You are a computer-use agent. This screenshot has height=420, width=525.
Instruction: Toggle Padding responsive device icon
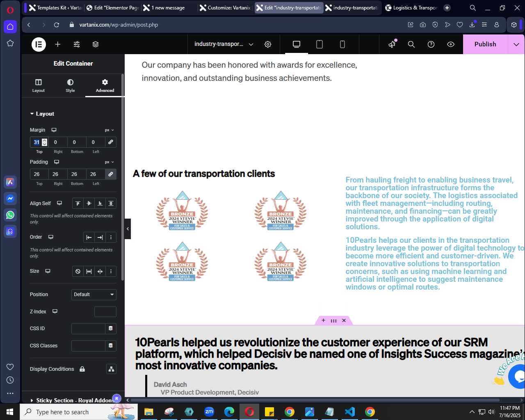(x=57, y=162)
